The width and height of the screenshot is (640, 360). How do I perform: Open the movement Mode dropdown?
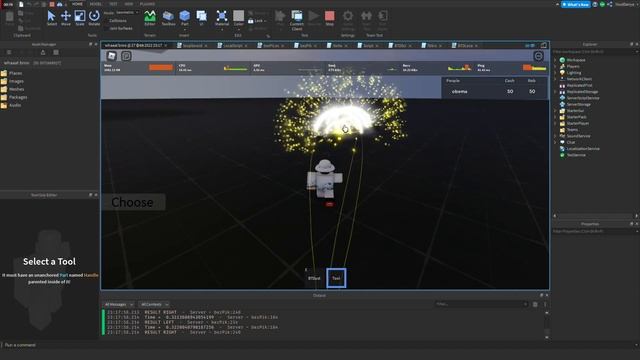click(127, 13)
